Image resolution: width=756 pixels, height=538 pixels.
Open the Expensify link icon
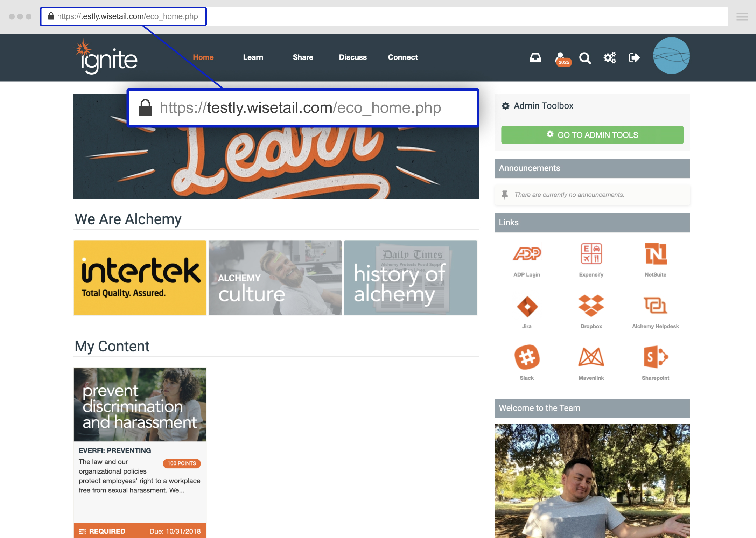click(x=591, y=254)
